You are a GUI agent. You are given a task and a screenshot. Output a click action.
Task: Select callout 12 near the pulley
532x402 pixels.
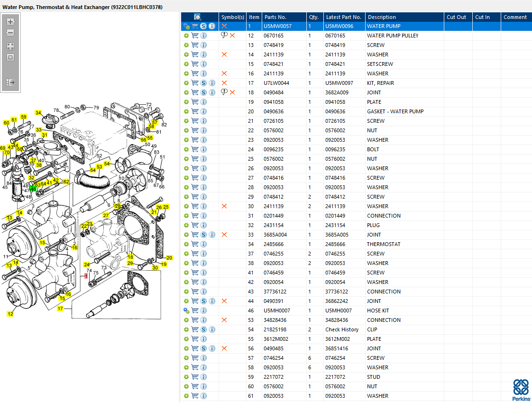pos(10,314)
